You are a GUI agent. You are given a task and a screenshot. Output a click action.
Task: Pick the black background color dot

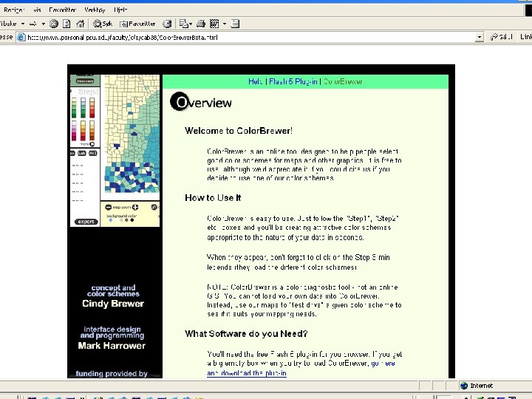(x=132, y=220)
